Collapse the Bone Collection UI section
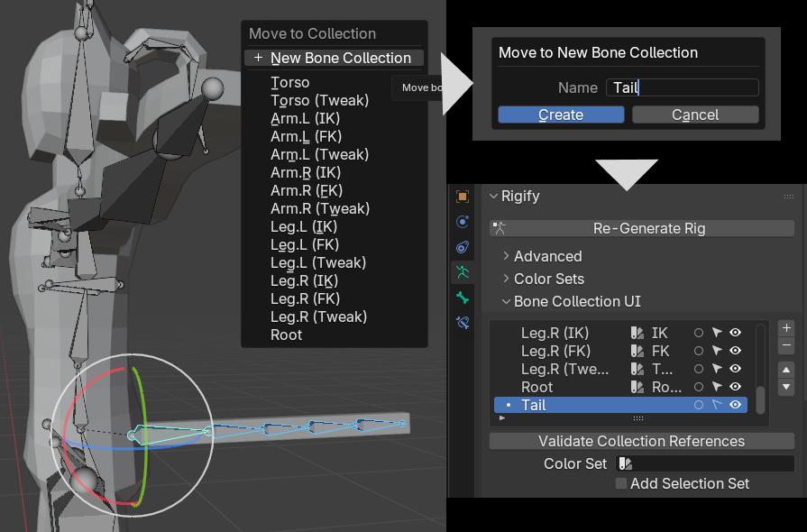 pos(577,301)
